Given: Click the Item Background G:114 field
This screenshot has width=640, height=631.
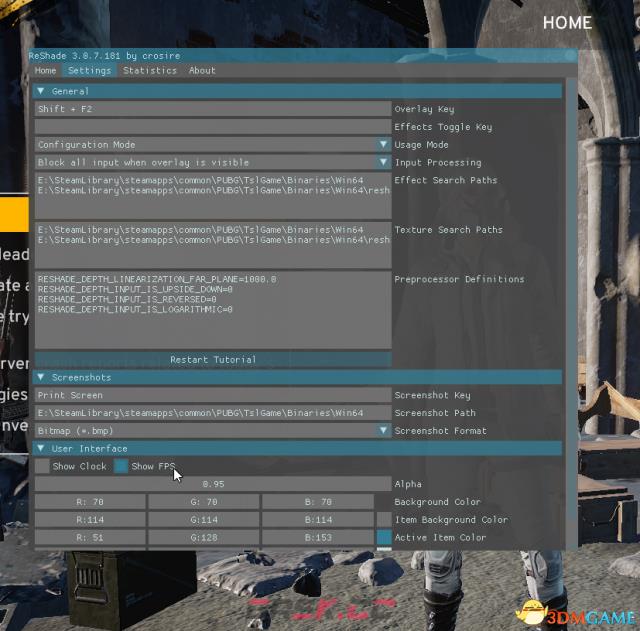Looking at the screenshot, I should (204, 520).
